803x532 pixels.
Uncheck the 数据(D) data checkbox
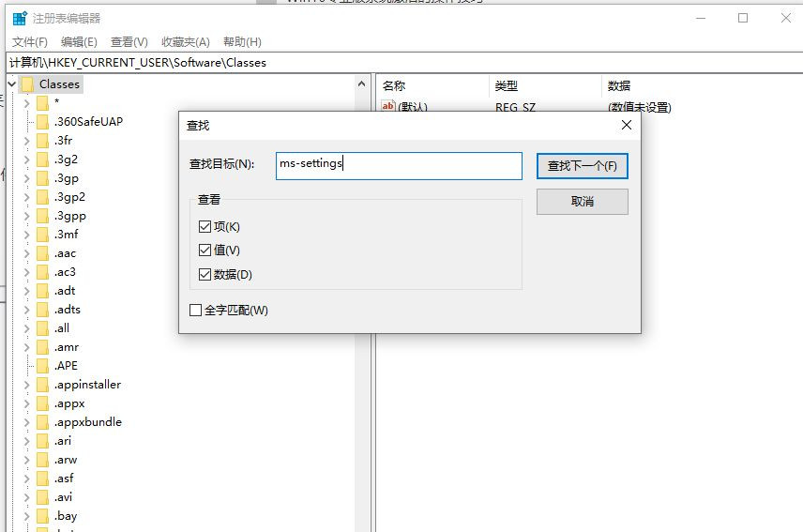[205, 275]
